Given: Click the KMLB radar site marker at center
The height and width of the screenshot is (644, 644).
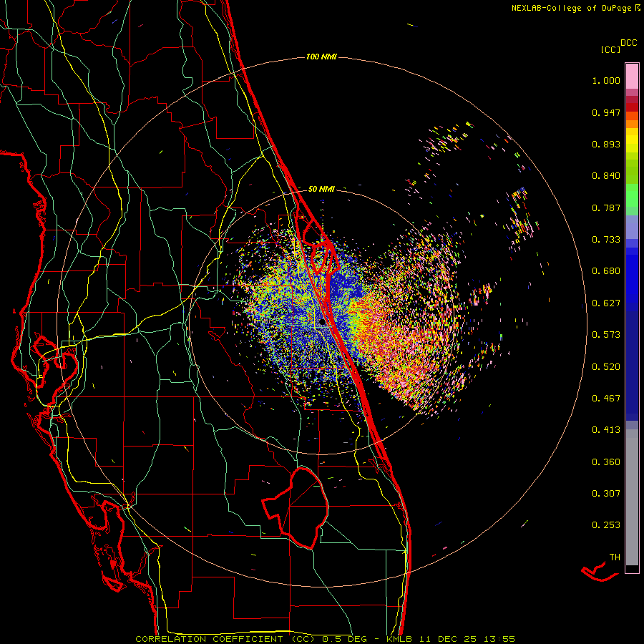Looking at the screenshot, I should pos(323,321).
